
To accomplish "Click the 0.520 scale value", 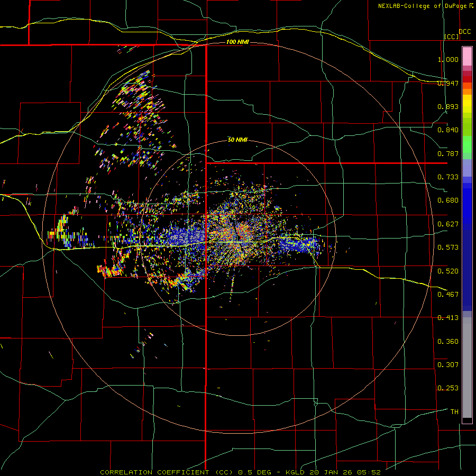I will click(448, 271).
